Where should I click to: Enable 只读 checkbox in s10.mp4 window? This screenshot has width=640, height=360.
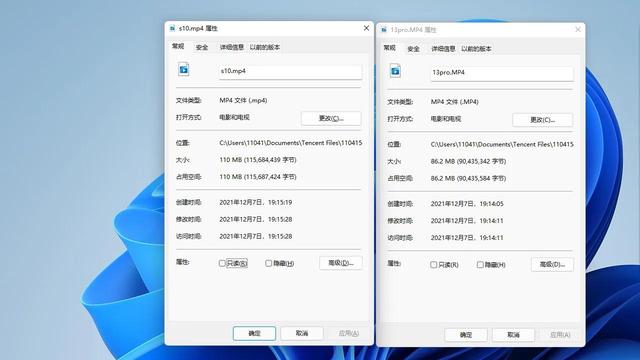coord(222,263)
